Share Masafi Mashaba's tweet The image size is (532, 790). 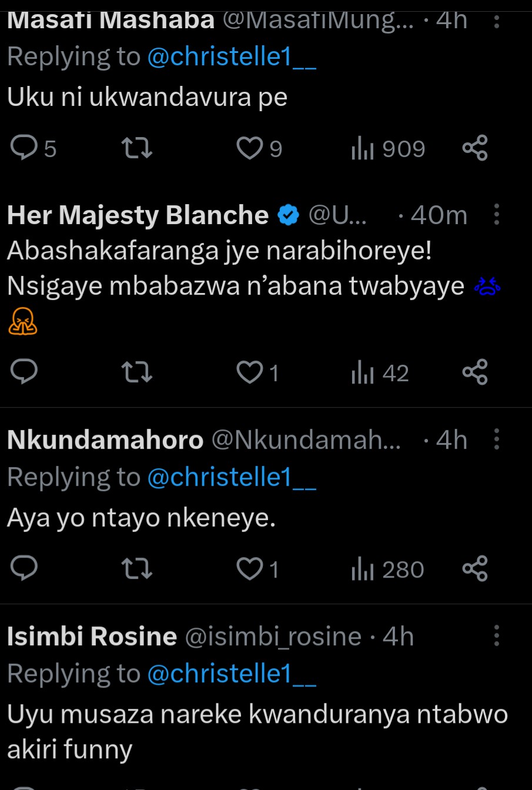475,148
